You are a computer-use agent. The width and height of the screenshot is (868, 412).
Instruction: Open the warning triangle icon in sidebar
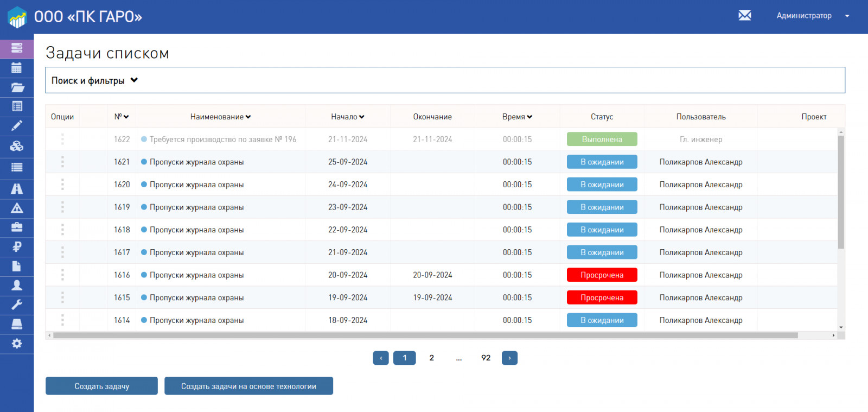[x=17, y=208]
